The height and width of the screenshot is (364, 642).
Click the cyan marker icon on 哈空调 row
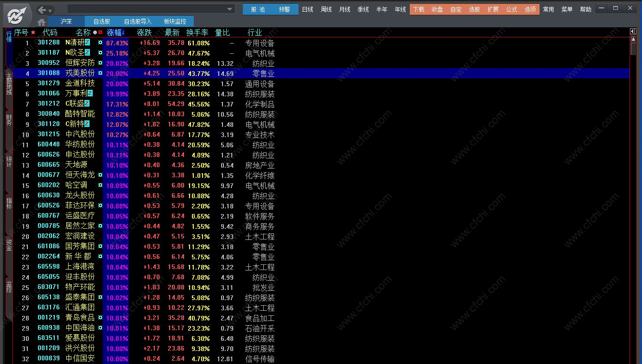coord(100,185)
